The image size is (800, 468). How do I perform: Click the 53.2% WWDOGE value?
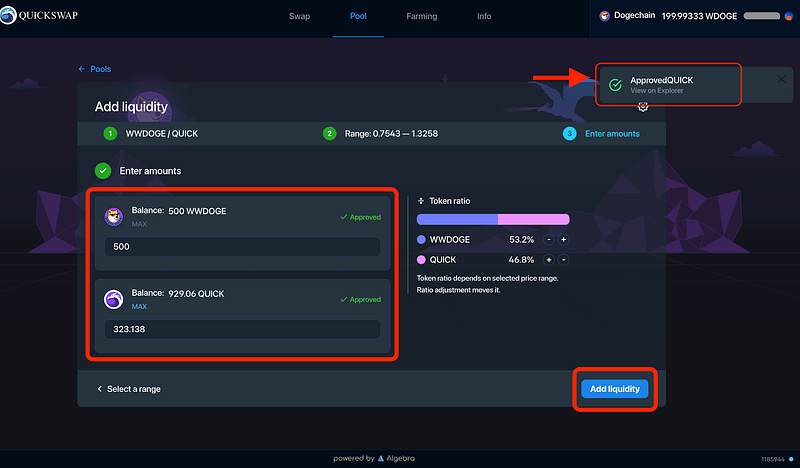[521, 239]
